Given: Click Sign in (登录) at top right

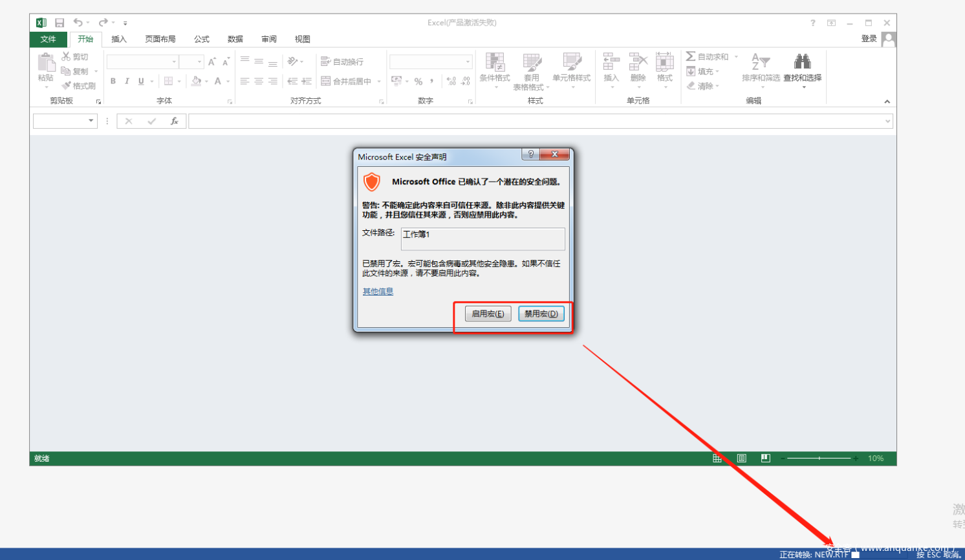Looking at the screenshot, I should 869,39.
